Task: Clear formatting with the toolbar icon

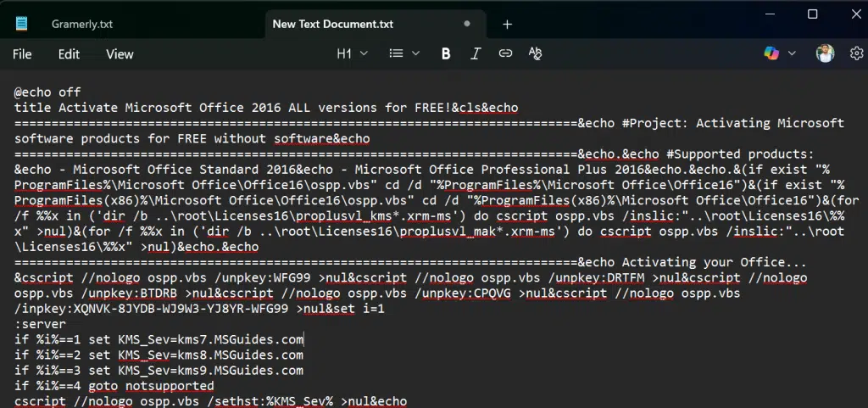Action: click(535, 53)
